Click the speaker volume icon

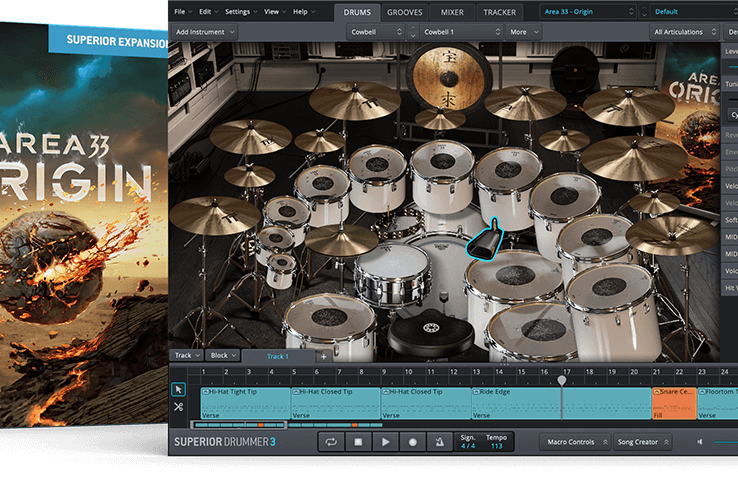click(x=700, y=442)
